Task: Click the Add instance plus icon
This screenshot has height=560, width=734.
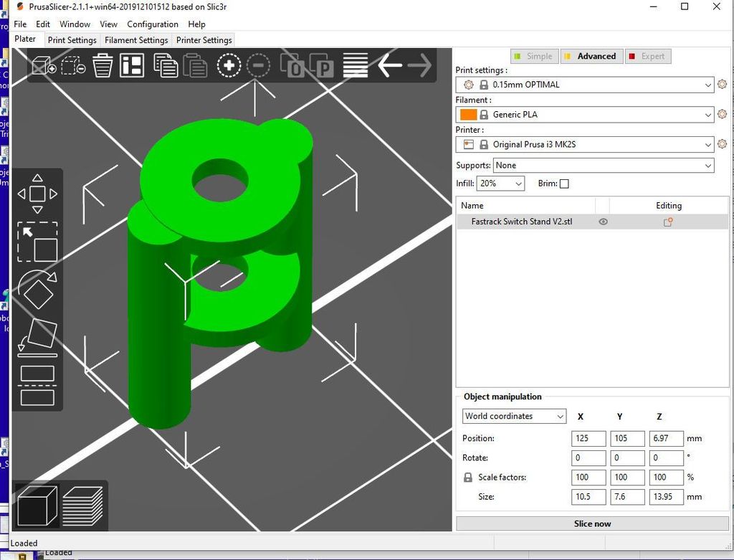Action: (x=229, y=66)
